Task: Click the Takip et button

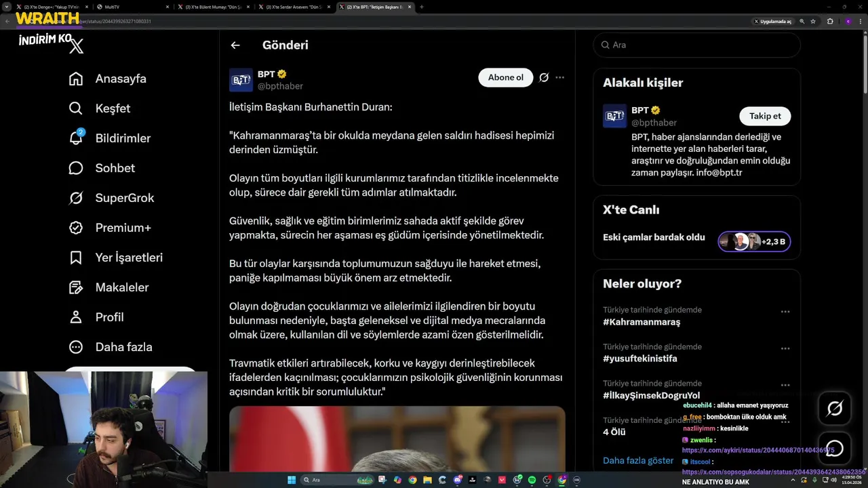Action: coord(765,116)
